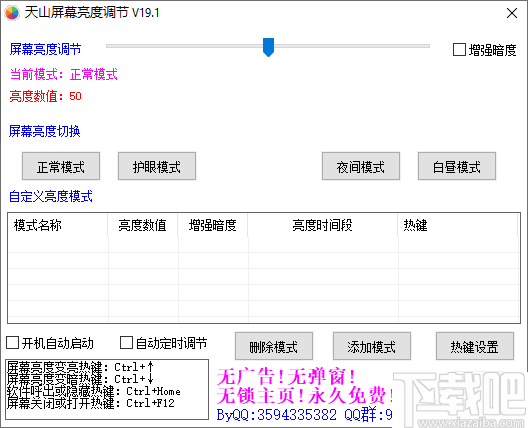Click the 亮度时间段 column header
This screenshot has height=428, width=528.
[323, 225]
